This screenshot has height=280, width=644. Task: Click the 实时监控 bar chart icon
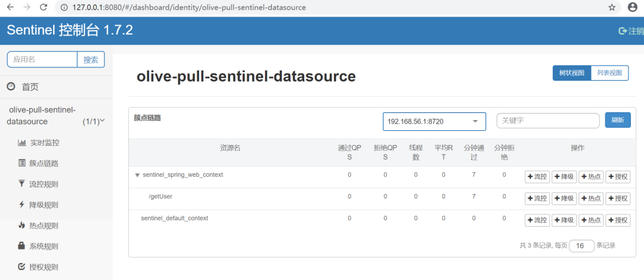coord(22,143)
